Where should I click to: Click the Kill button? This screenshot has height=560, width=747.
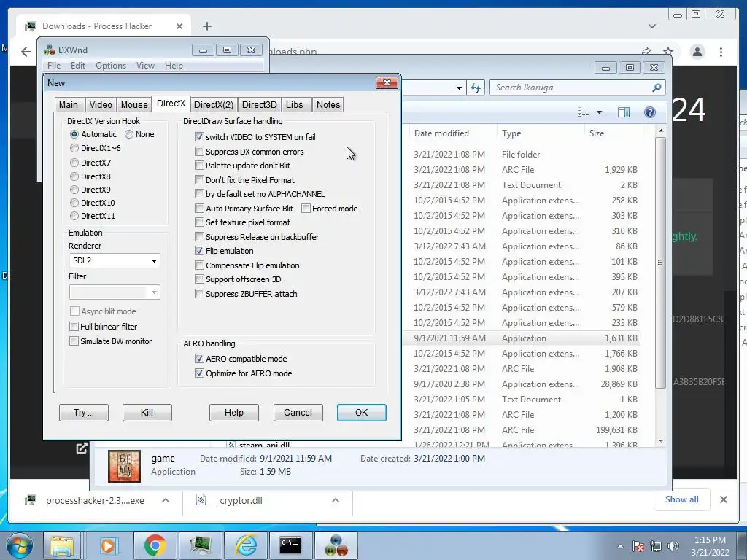click(x=147, y=413)
